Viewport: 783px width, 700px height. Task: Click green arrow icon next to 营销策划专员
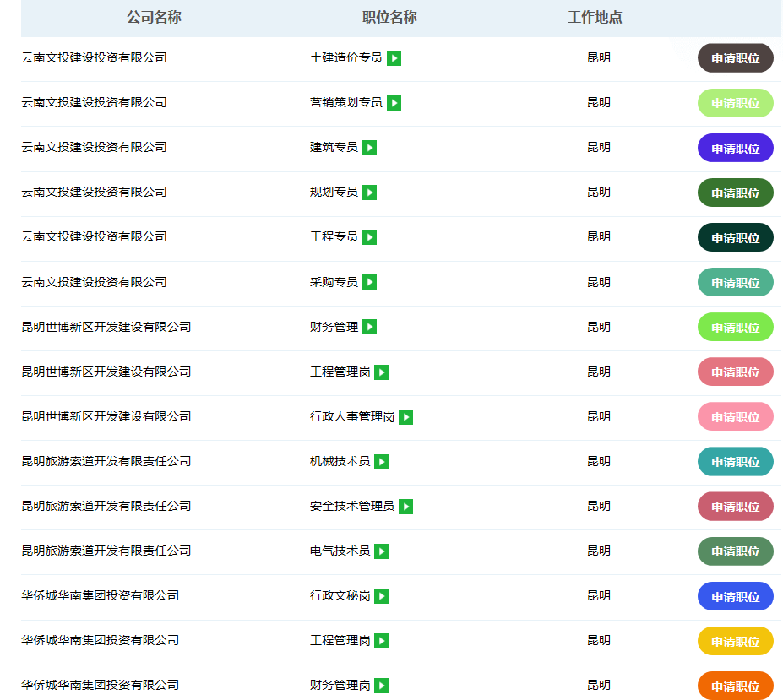394,103
